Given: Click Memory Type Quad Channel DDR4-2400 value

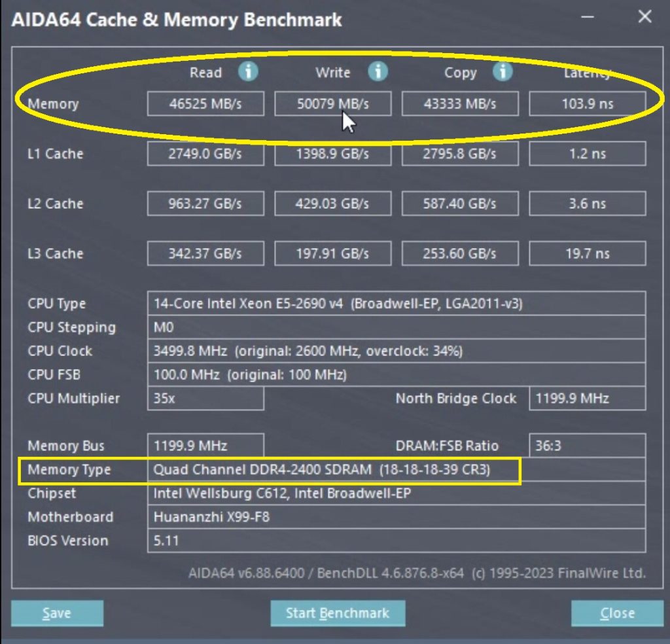Looking at the screenshot, I should coord(397,470).
